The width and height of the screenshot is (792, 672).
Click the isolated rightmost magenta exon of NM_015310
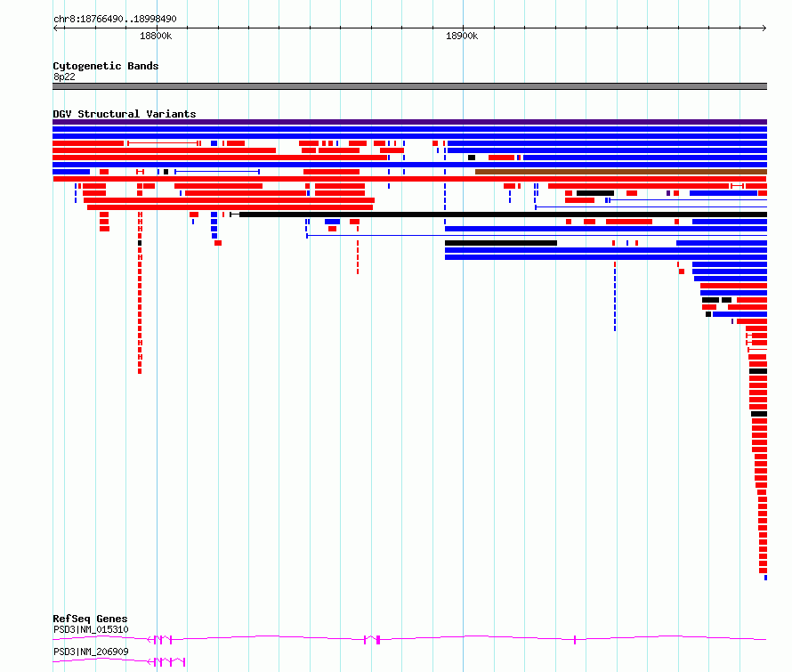pos(575,640)
